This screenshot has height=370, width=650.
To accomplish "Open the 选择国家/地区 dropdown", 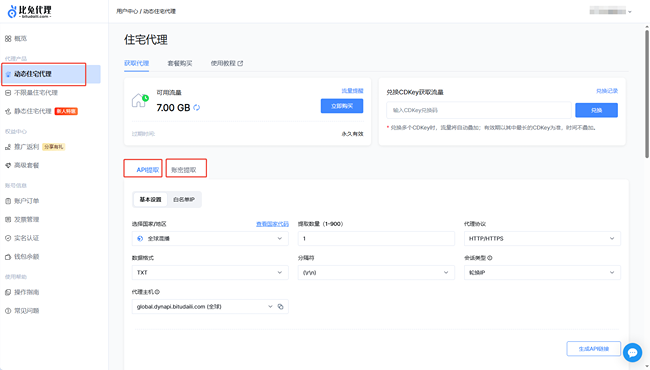I will point(210,239).
